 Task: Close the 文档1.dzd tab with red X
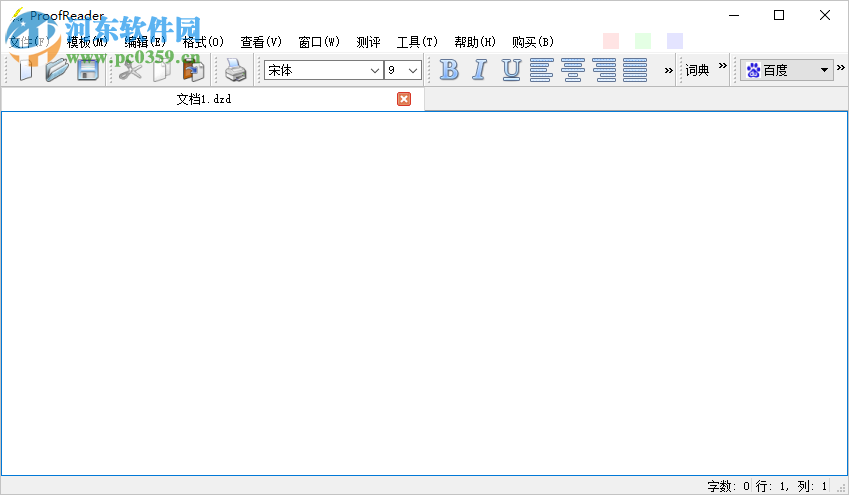pyautogui.click(x=404, y=99)
